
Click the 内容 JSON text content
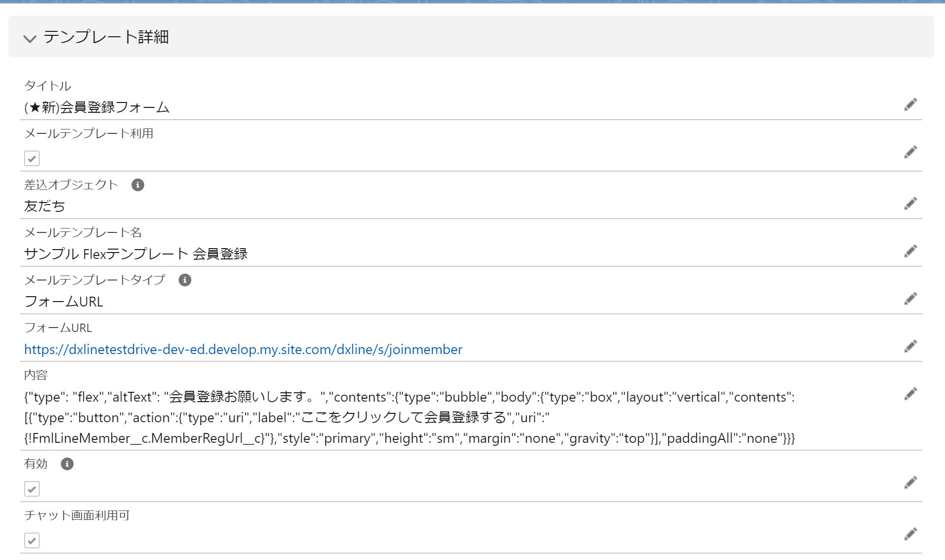coord(409,417)
